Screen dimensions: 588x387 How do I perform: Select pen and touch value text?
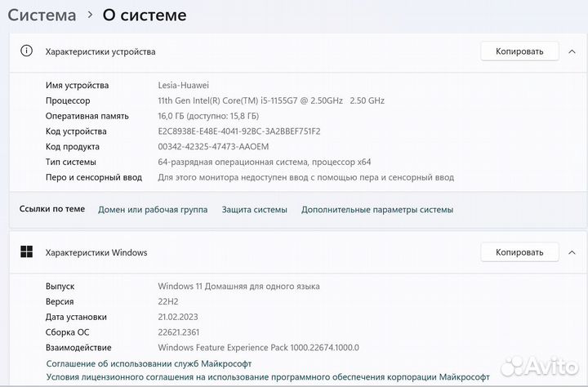click(x=306, y=177)
